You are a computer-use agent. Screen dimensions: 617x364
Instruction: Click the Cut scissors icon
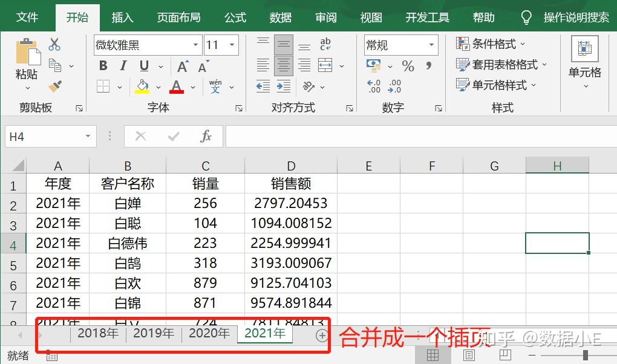coord(54,44)
